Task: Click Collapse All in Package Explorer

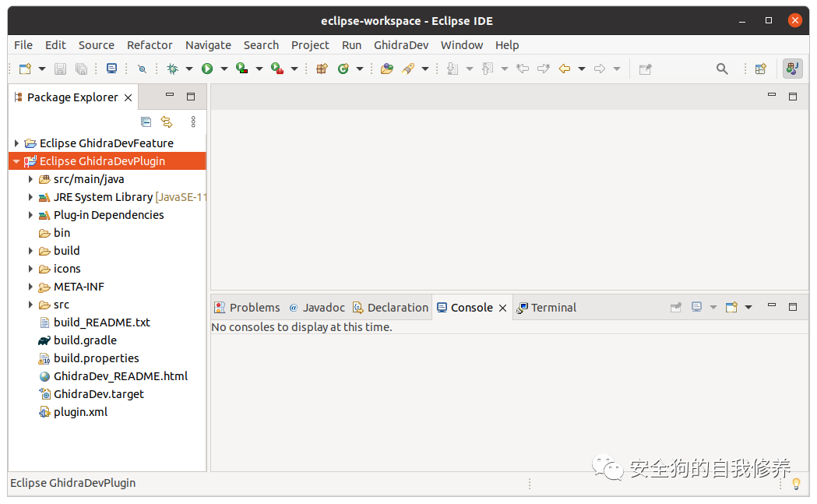Action: point(146,122)
